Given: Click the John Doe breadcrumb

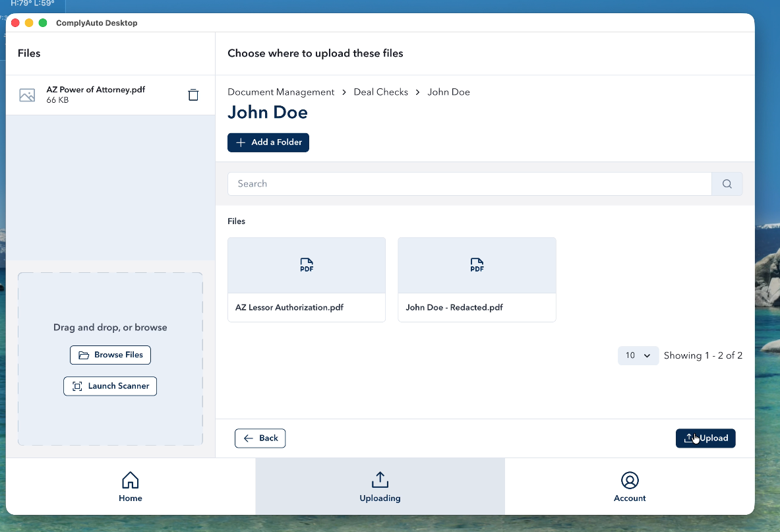Looking at the screenshot, I should [448, 92].
